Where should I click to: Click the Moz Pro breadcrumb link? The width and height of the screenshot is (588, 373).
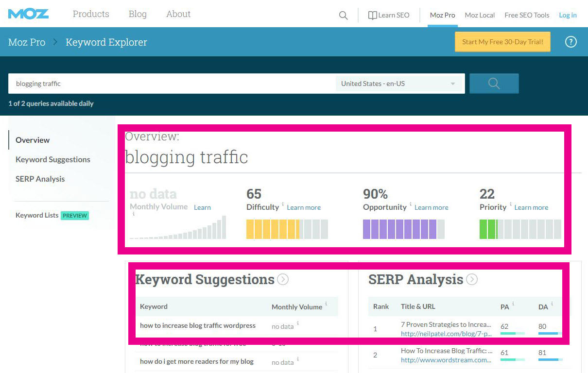click(x=27, y=42)
